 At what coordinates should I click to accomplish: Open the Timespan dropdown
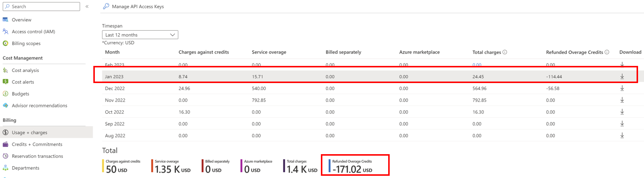[x=140, y=35]
